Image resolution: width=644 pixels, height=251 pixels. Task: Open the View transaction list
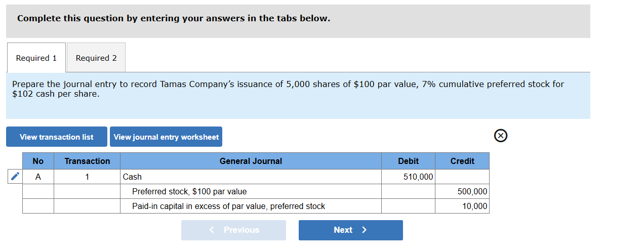tap(57, 137)
